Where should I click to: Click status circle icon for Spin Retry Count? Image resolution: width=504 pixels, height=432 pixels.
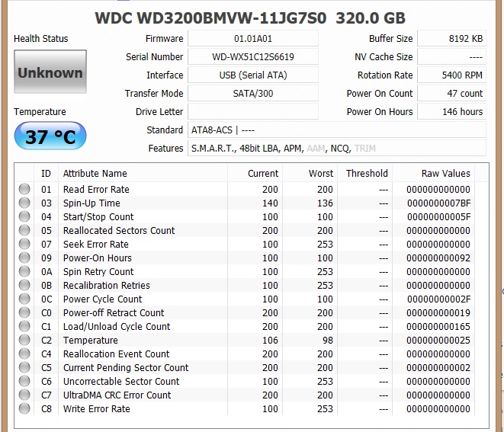pyautogui.click(x=24, y=271)
